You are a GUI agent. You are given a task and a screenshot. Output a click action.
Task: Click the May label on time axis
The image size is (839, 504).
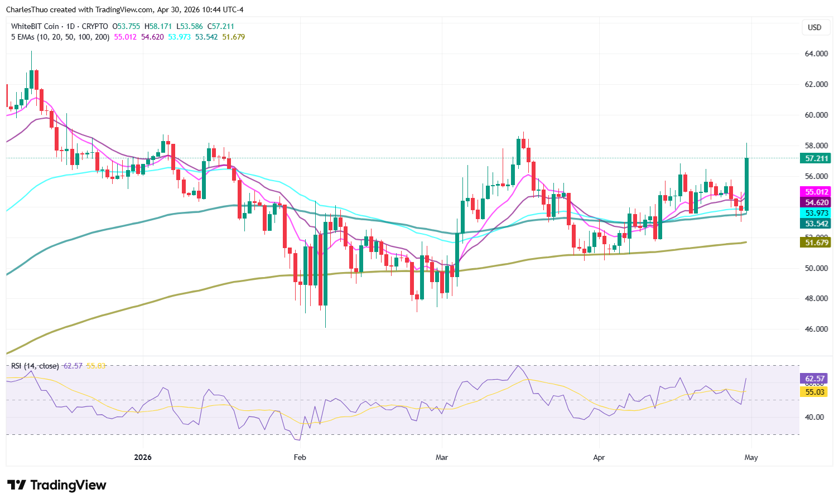pyautogui.click(x=751, y=457)
